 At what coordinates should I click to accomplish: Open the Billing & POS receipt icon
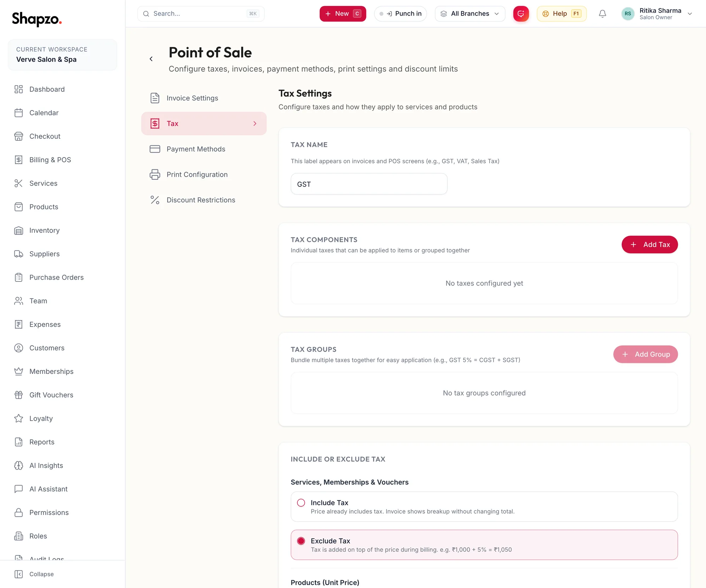(19, 160)
